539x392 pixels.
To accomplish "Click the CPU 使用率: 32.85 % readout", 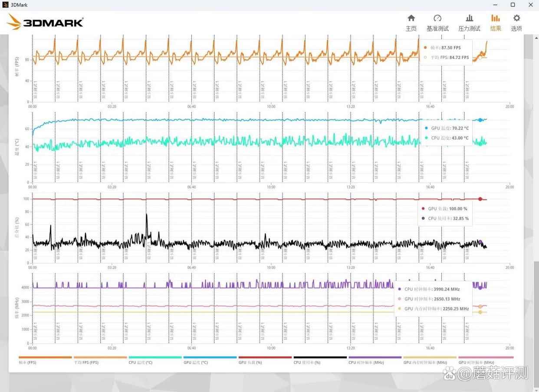I will pos(448,219).
